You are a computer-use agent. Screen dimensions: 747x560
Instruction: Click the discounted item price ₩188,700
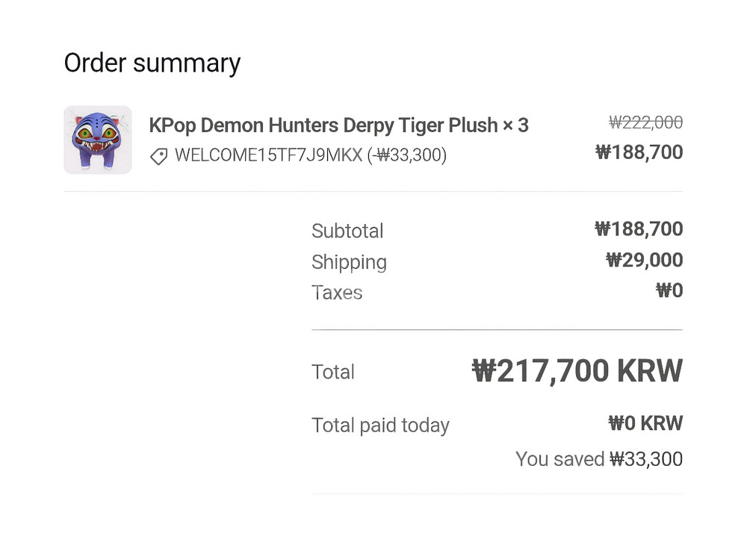(639, 152)
